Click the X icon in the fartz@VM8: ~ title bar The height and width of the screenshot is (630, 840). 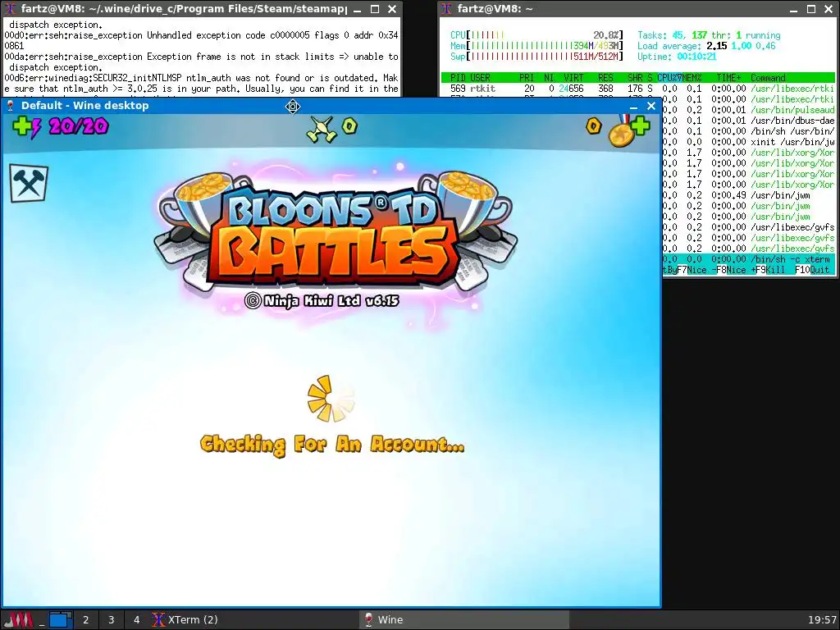[x=447, y=8]
